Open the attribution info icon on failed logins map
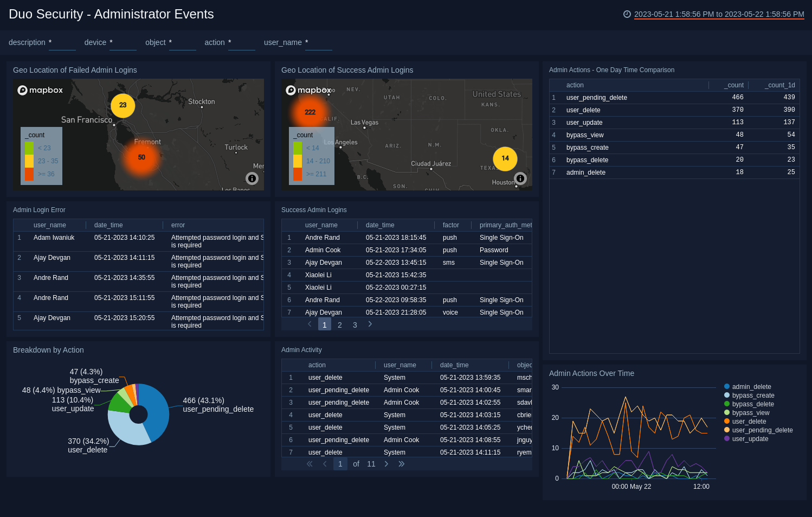 tap(252, 178)
